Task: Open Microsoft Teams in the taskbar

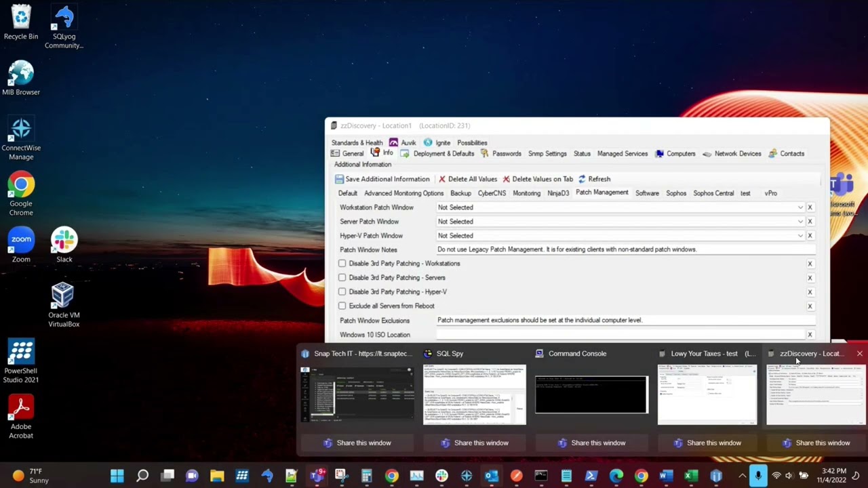Action: click(x=317, y=476)
